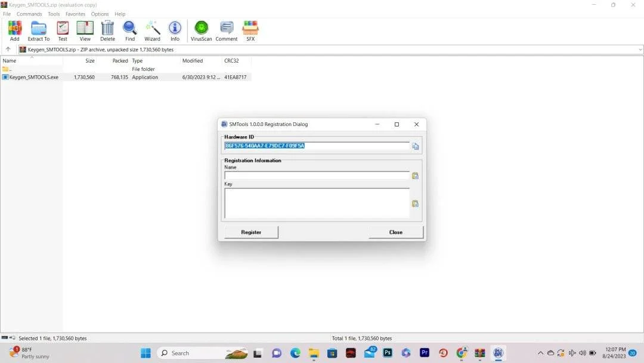
Task: Sort list by CRC32 column header
Action: (x=237, y=60)
